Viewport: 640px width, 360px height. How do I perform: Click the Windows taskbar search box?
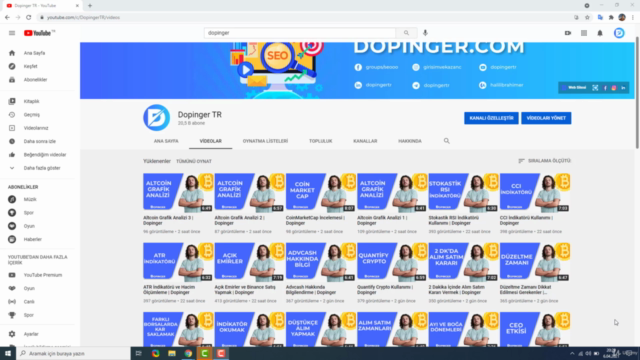(73, 353)
